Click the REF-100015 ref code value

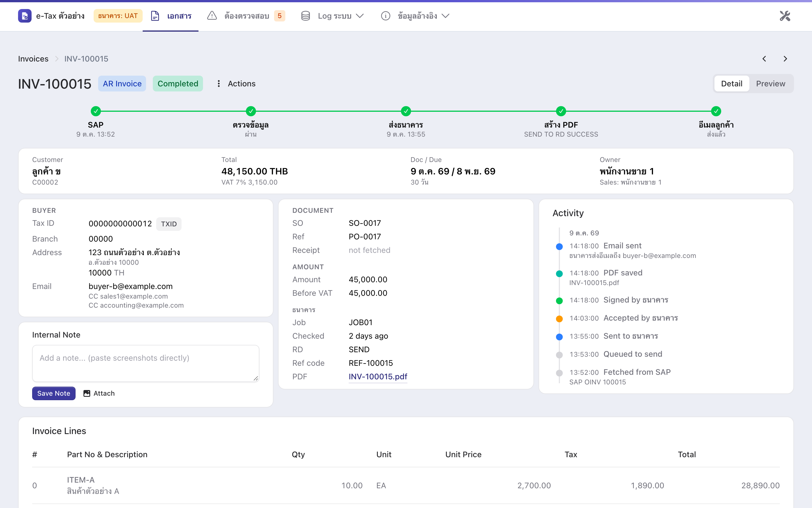371,363
